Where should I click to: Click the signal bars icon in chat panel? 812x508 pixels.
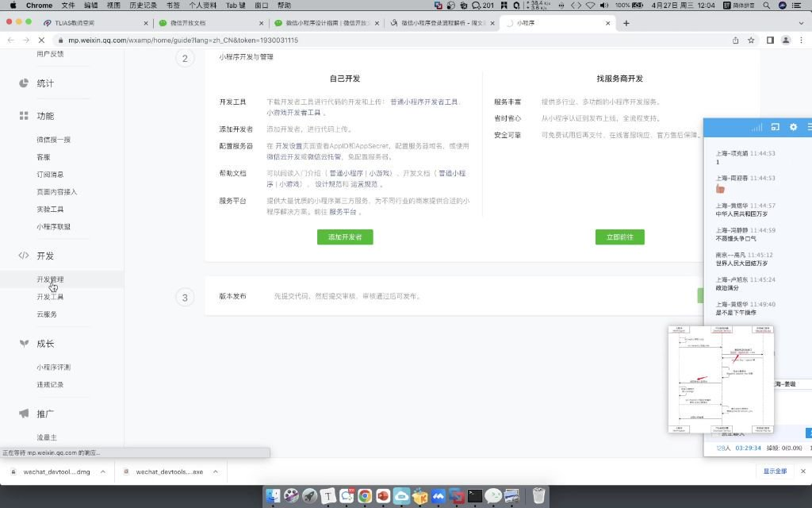[x=757, y=126]
